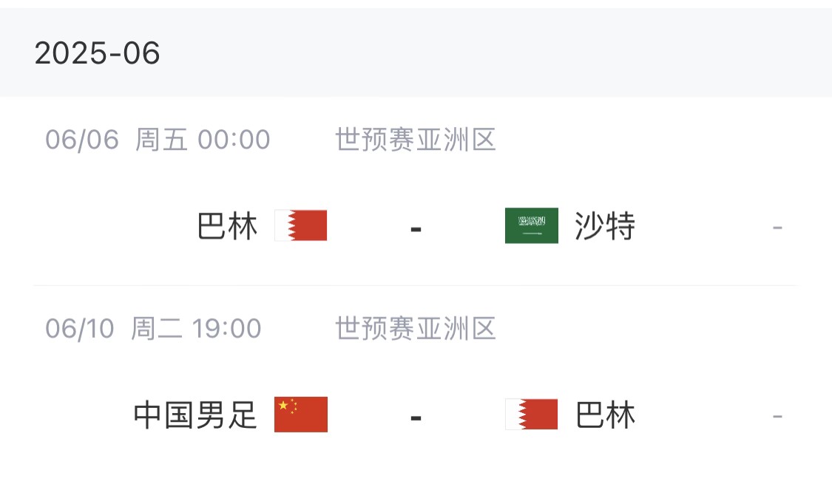832x504 pixels.
Task: Click the score dash between 巴林 and 沙特
Action: tap(416, 228)
